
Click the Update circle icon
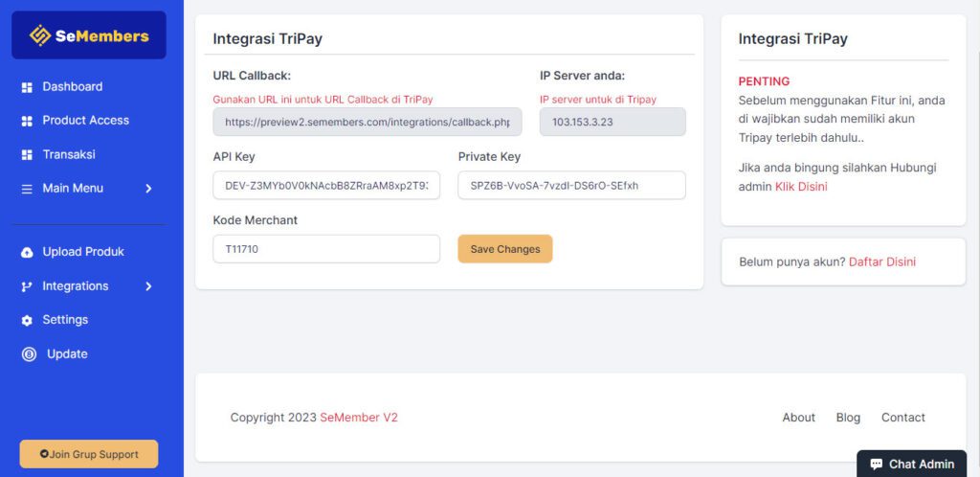(x=29, y=354)
